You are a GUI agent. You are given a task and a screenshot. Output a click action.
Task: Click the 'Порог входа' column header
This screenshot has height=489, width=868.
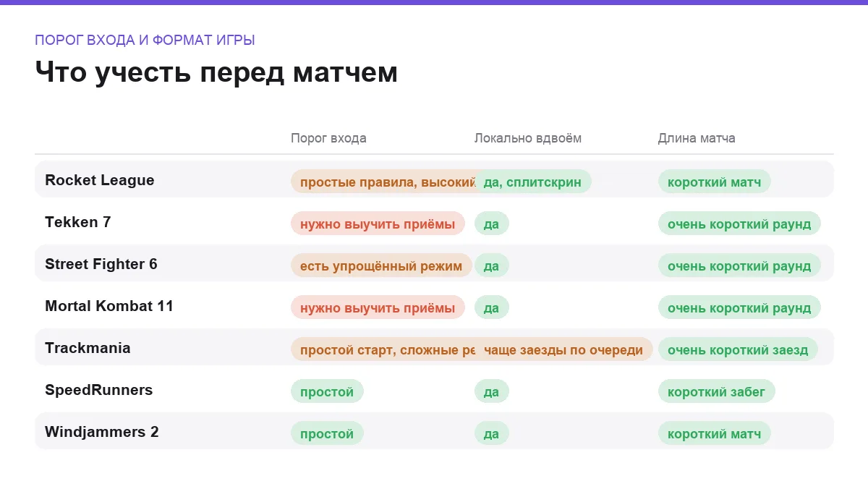click(328, 138)
